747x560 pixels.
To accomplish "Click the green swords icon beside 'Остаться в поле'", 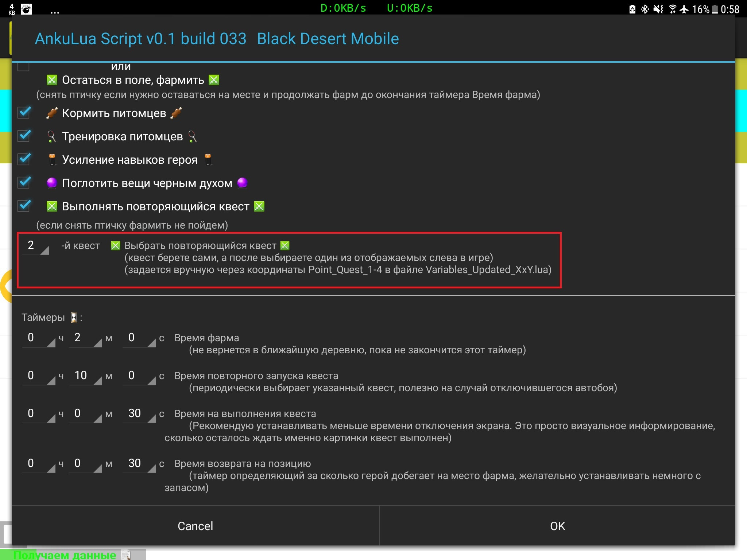I will (x=52, y=80).
